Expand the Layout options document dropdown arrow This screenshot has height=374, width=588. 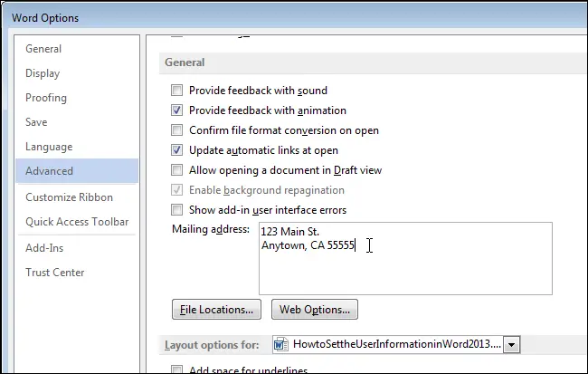[512, 344]
